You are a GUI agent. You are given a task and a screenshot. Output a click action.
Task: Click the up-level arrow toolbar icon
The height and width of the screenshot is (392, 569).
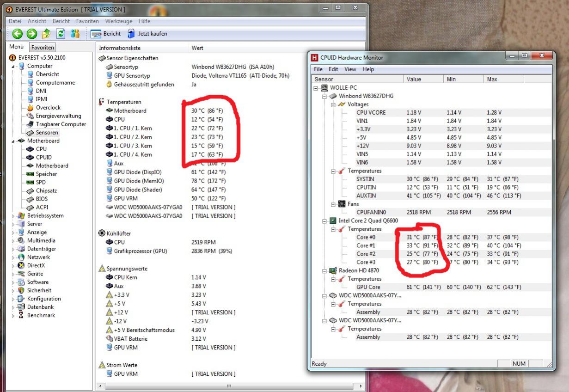(46, 33)
